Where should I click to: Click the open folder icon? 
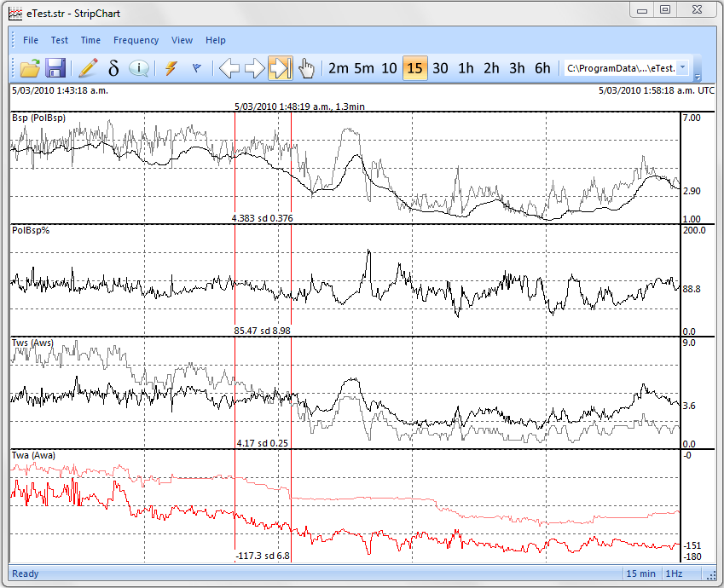click(x=31, y=68)
